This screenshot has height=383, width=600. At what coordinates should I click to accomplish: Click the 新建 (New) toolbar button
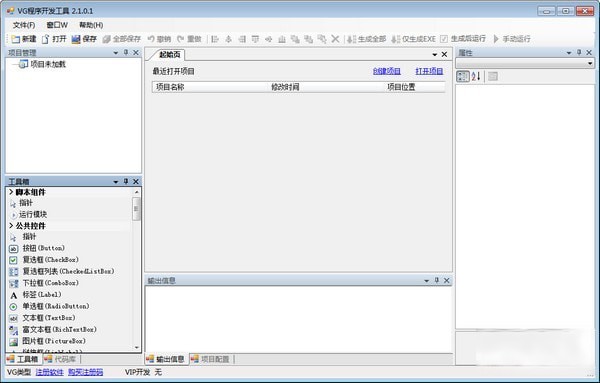[x=24, y=39]
